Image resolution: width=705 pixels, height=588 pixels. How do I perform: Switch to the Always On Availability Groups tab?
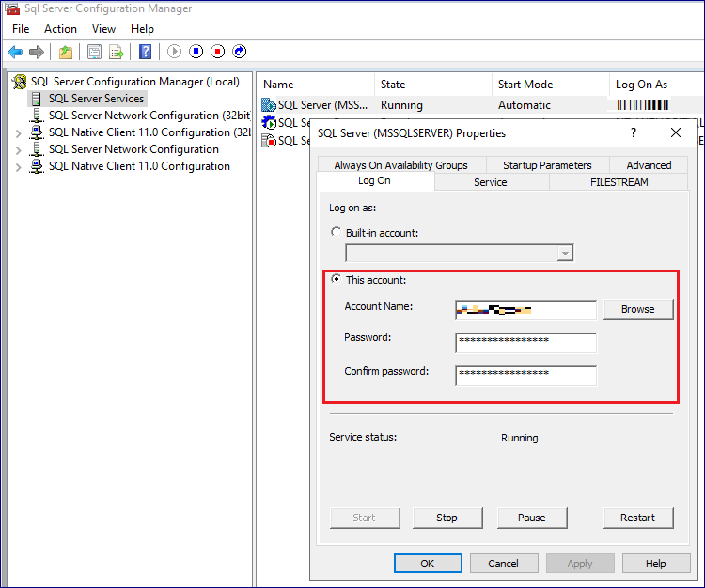pos(401,165)
